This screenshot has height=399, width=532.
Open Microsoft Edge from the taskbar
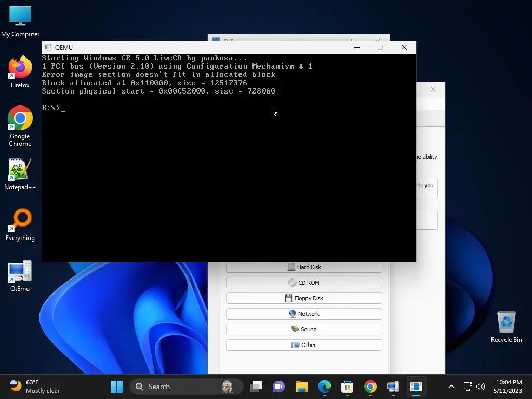pos(325,387)
